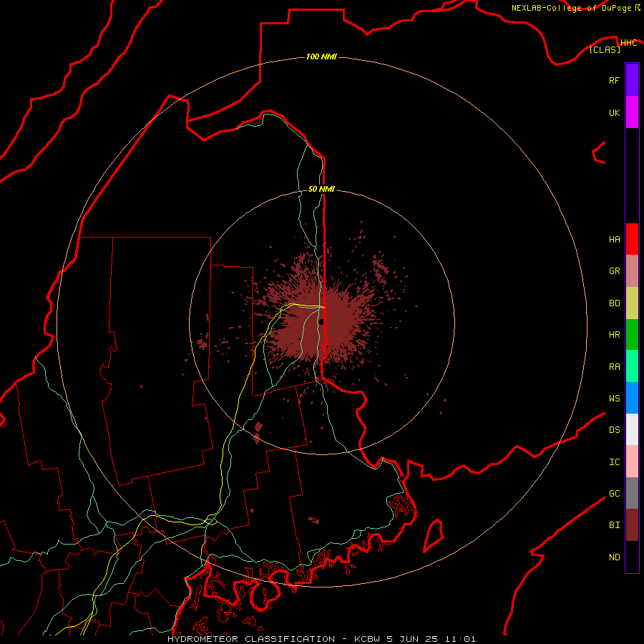Click the RF legend label

[x=614, y=80]
